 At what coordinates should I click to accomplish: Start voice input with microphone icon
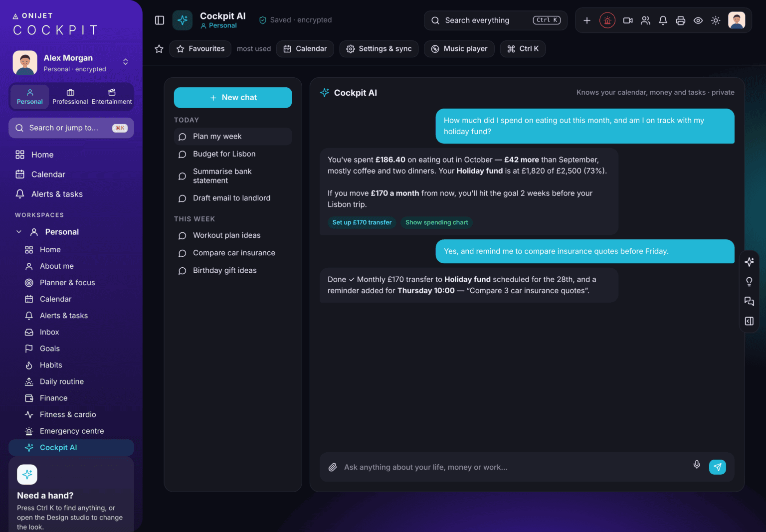coord(697,465)
